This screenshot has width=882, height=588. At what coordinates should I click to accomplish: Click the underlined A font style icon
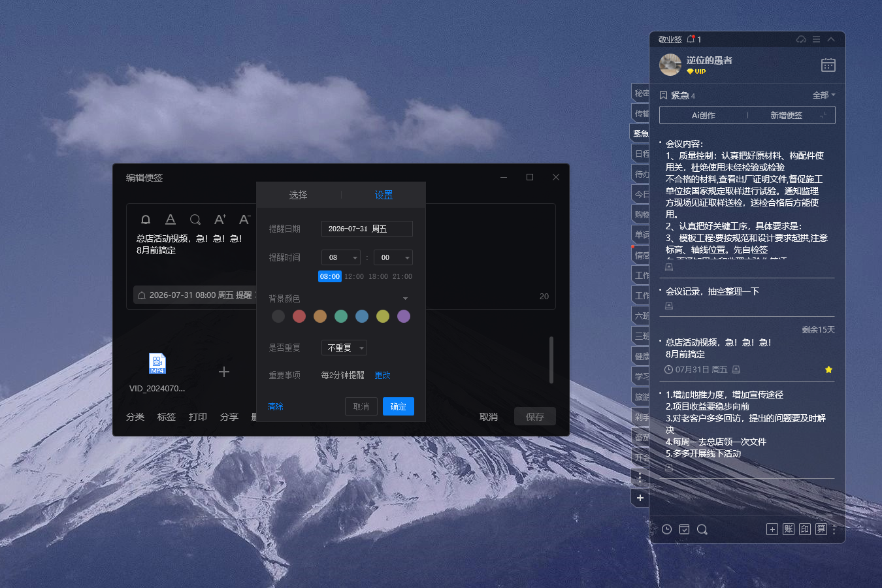pos(171,220)
